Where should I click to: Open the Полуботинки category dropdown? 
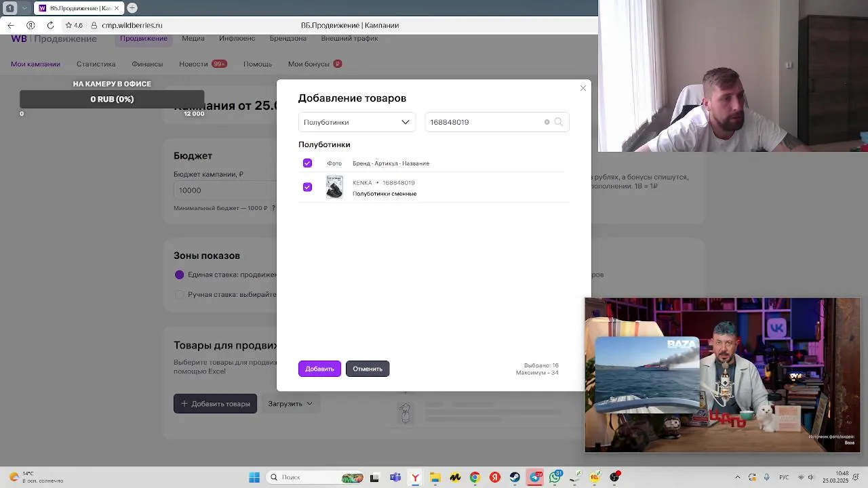click(357, 122)
